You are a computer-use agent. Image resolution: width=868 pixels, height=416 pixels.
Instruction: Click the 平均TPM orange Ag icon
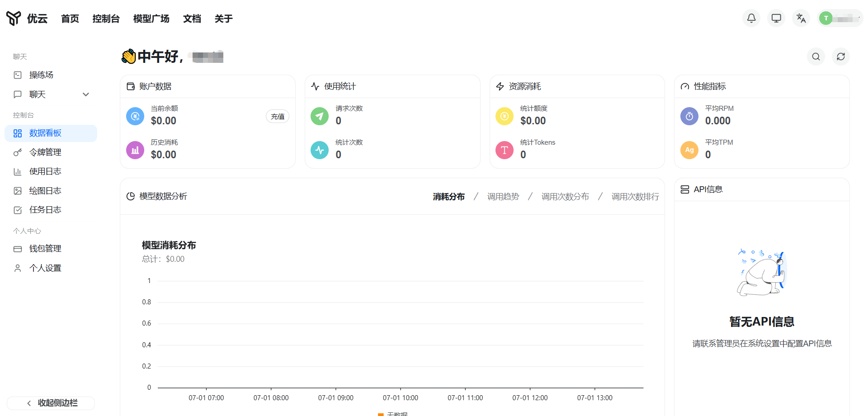tap(689, 150)
